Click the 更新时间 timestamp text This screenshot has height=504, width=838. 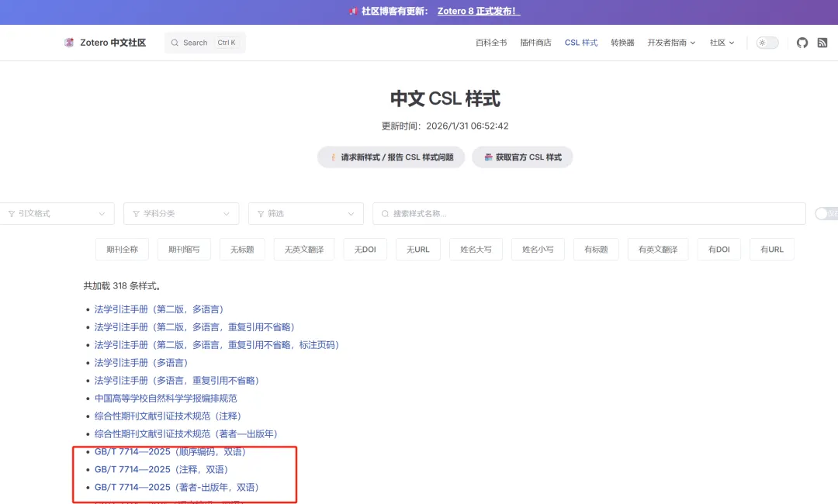click(x=445, y=126)
